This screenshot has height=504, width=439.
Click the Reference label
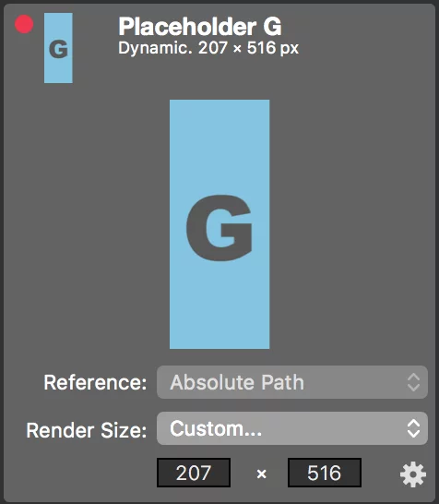tap(95, 382)
